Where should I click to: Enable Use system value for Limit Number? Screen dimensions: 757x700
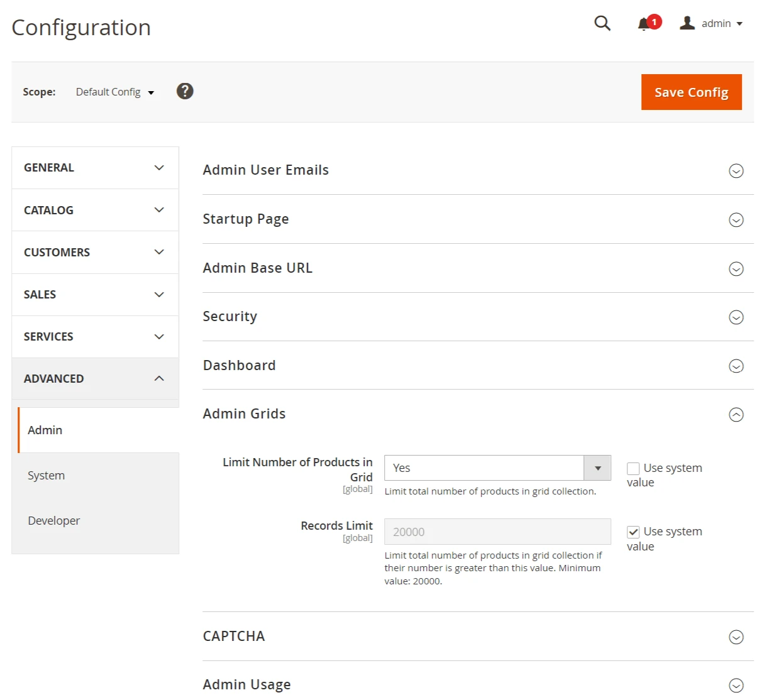[633, 469]
